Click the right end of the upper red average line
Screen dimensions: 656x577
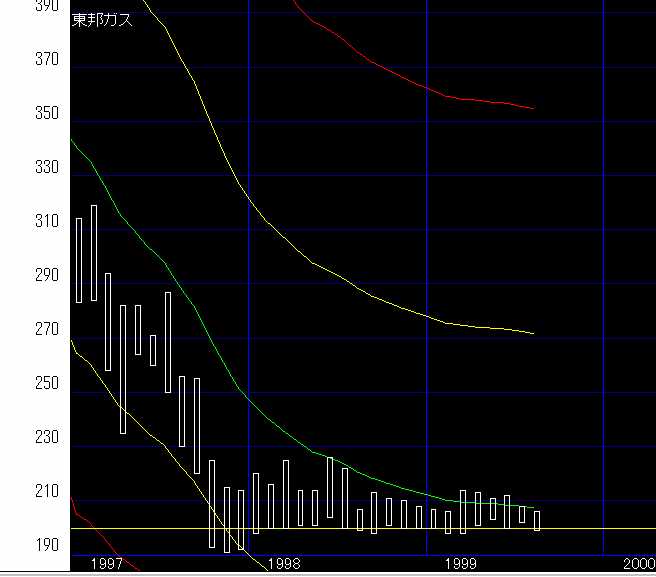coord(533,108)
